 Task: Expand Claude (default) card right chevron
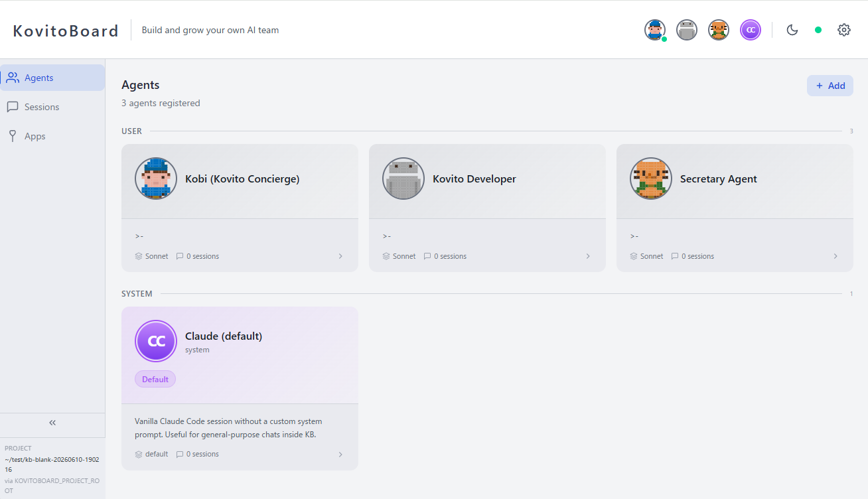coord(340,455)
